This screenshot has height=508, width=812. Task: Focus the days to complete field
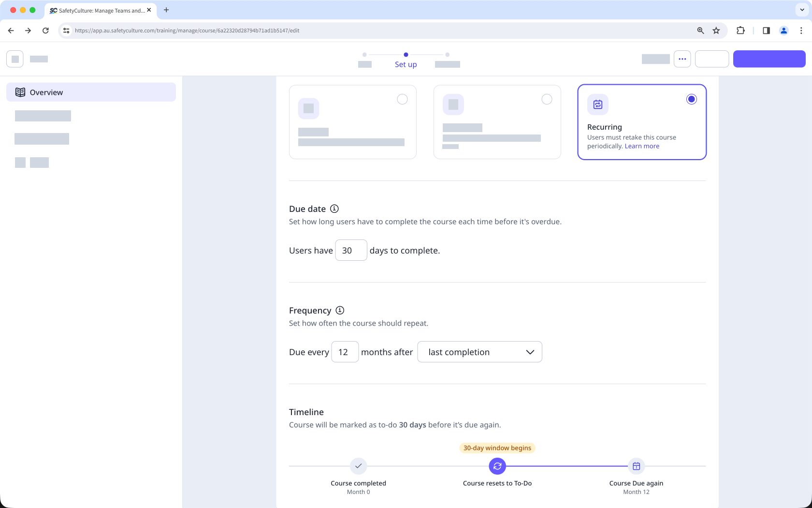351,250
